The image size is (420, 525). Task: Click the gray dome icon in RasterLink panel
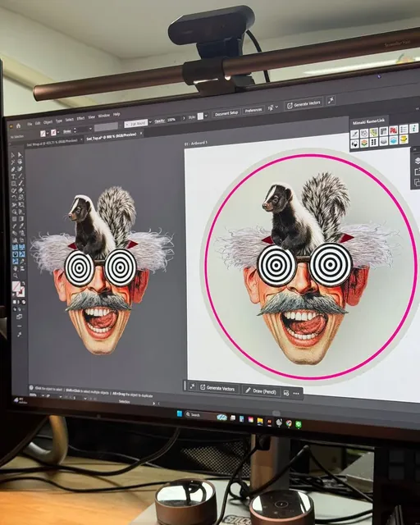pyautogui.click(x=384, y=141)
